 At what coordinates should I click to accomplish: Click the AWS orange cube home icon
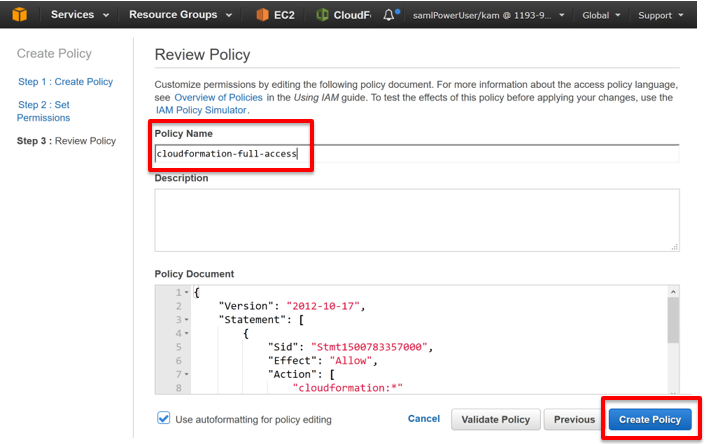point(19,14)
